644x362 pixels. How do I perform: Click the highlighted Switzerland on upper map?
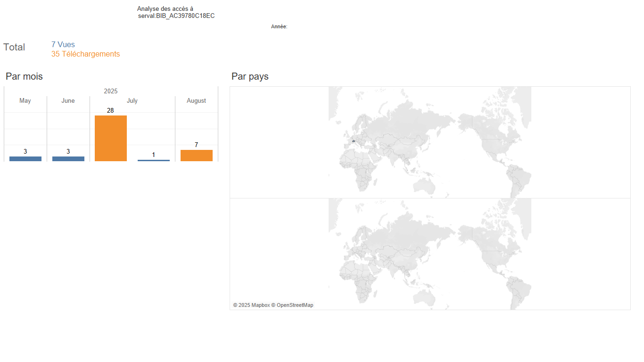click(x=353, y=141)
